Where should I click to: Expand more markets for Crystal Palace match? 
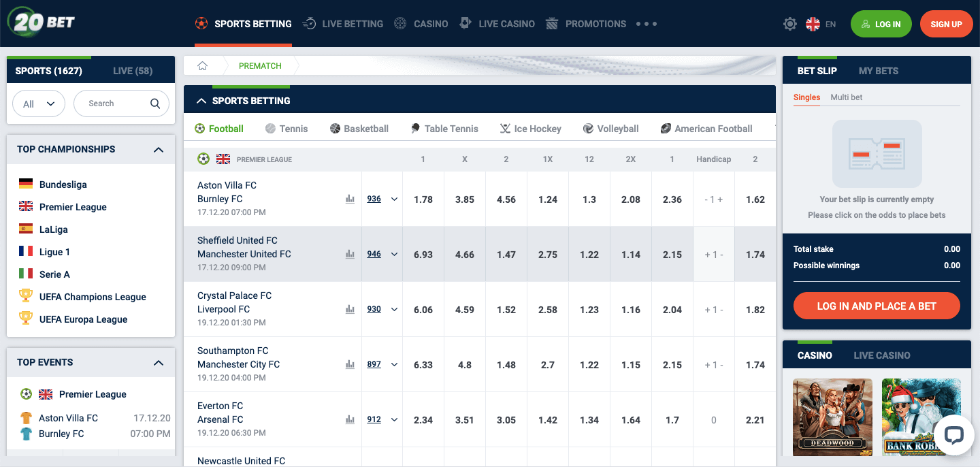click(394, 310)
